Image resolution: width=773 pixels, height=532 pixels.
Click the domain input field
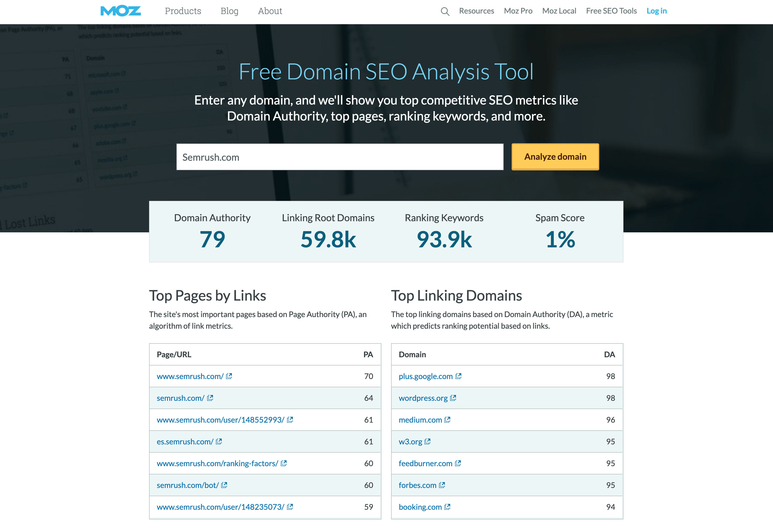tap(339, 157)
